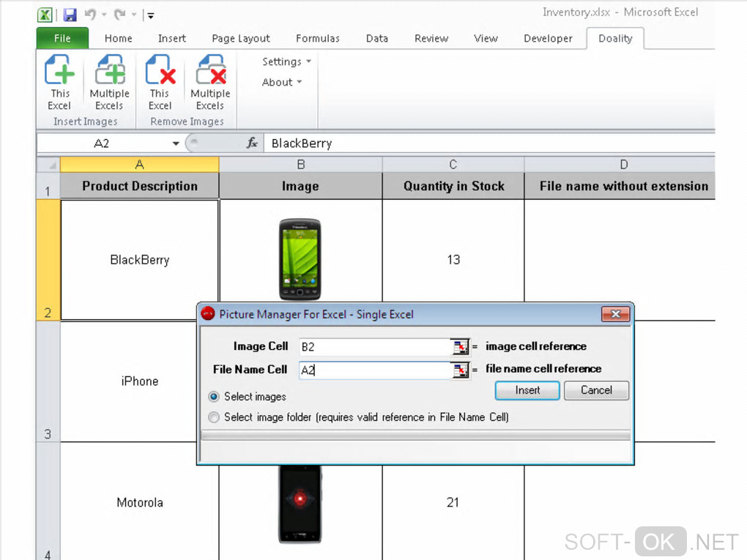Select column A header
This screenshot has width=747, height=560.
[x=140, y=165]
